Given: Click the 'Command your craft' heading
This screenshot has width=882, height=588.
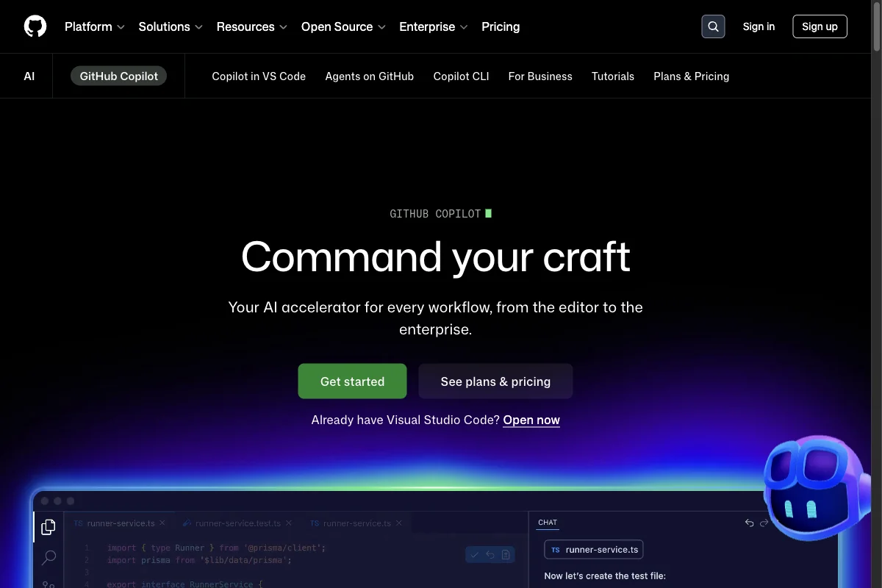Looking at the screenshot, I should (436, 257).
